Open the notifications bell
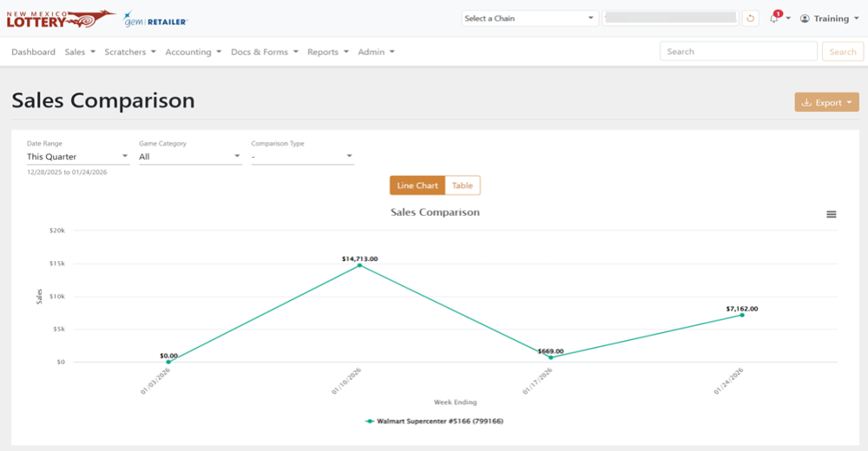 pos(774,18)
